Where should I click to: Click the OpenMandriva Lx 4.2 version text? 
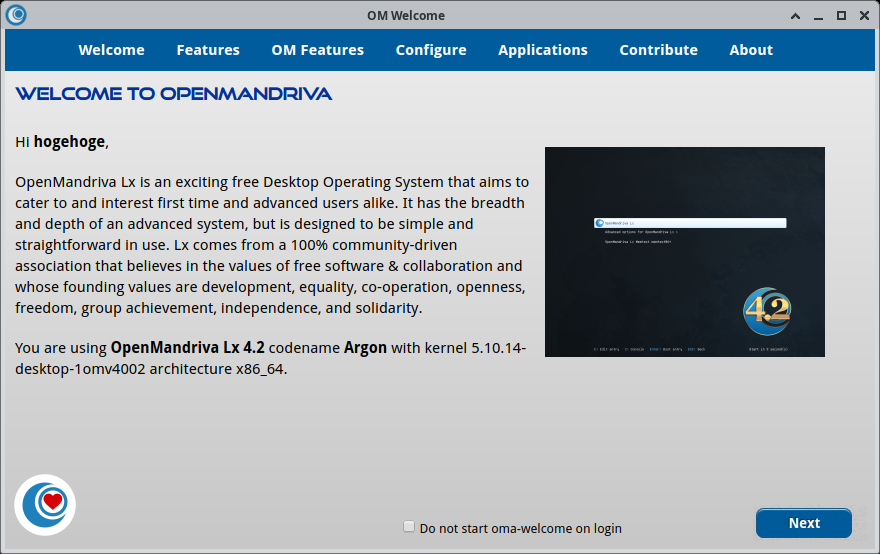(187, 348)
